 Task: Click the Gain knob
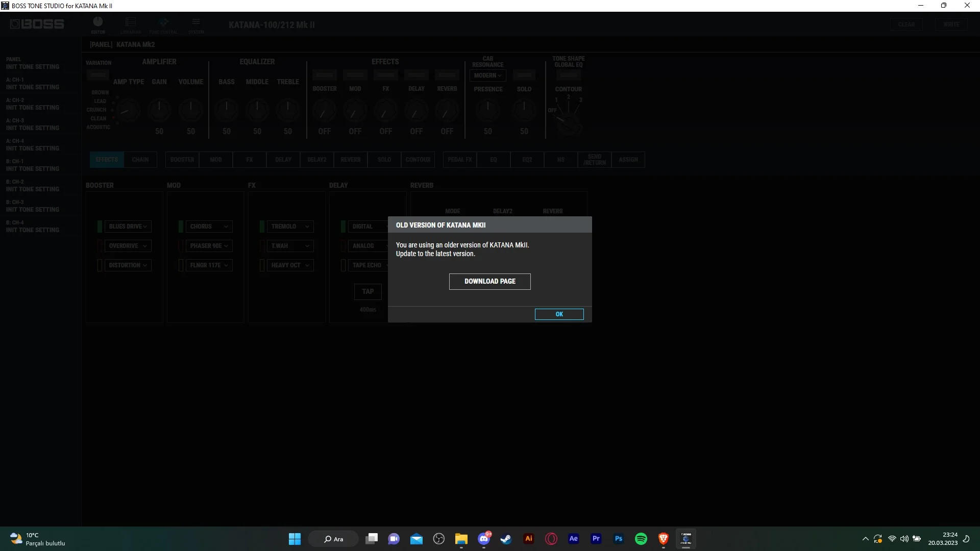159,109
